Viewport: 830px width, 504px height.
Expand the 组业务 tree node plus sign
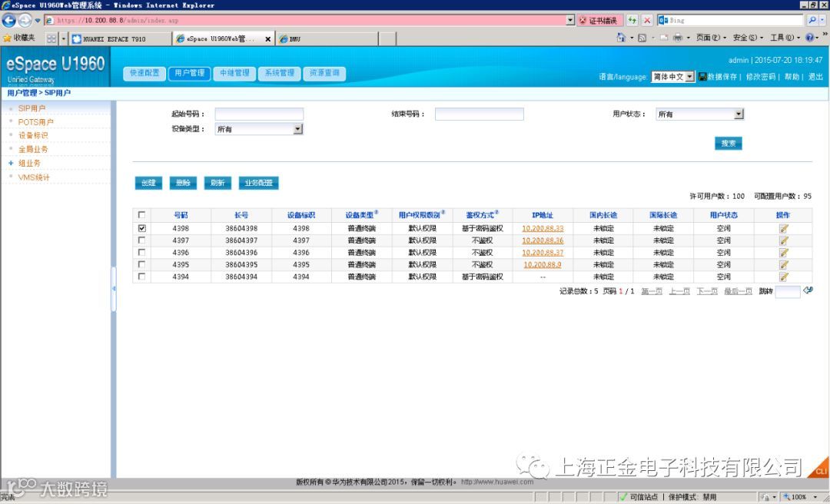point(11,163)
